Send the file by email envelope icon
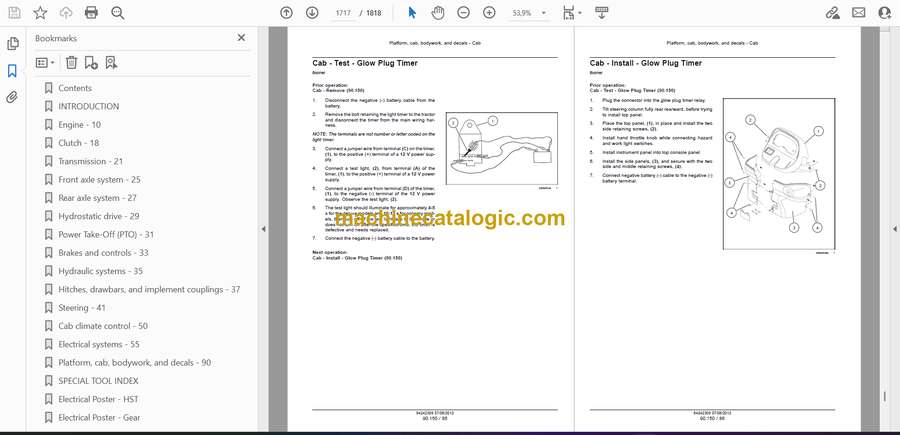The height and width of the screenshot is (435, 900). 859,13
